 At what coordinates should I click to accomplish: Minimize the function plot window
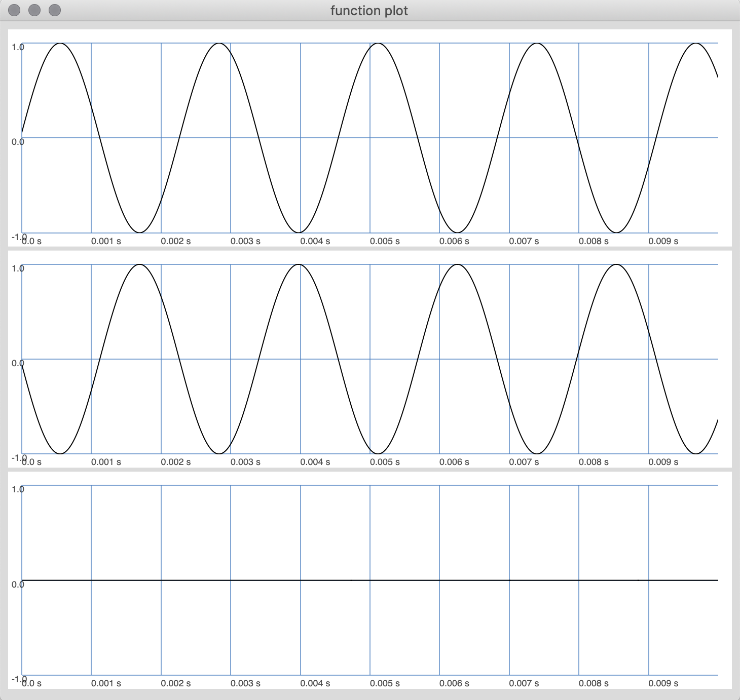[x=34, y=10]
